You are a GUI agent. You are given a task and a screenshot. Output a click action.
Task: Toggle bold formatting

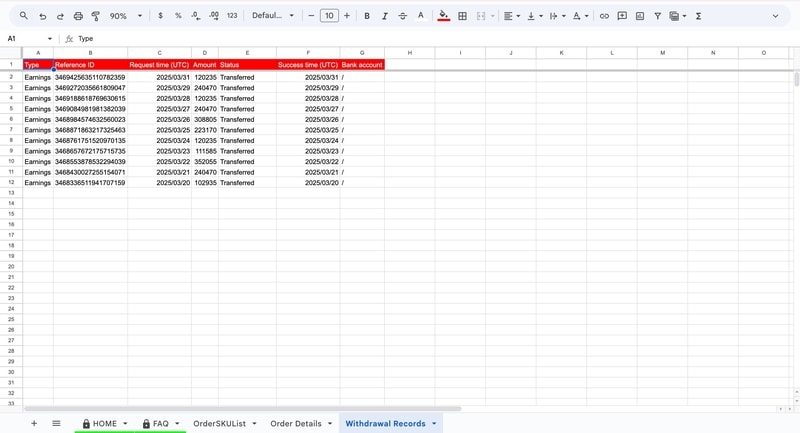click(x=367, y=16)
